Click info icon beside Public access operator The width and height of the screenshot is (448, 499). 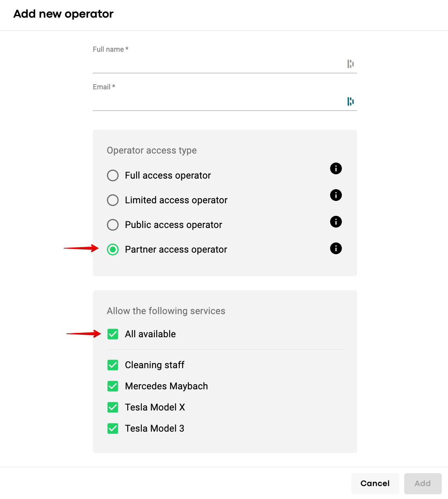[336, 222]
